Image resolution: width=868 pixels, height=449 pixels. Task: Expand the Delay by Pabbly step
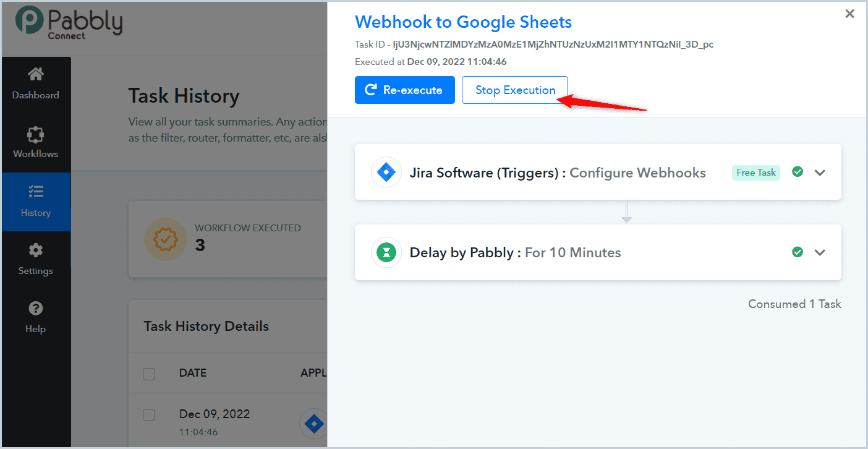(x=820, y=252)
